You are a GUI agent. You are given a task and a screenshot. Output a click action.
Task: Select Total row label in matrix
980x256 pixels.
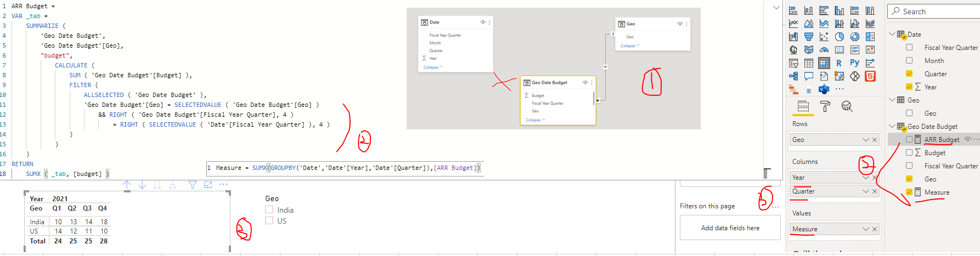38,241
